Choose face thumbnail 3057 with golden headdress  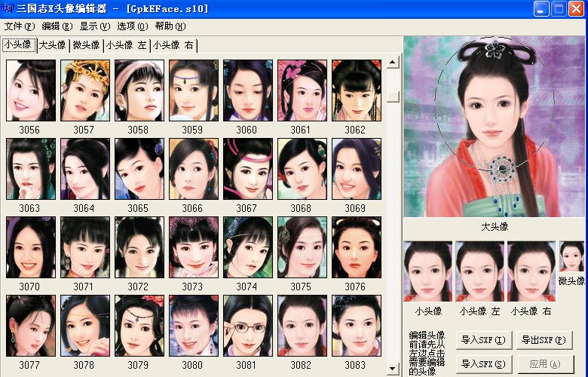coord(84,90)
